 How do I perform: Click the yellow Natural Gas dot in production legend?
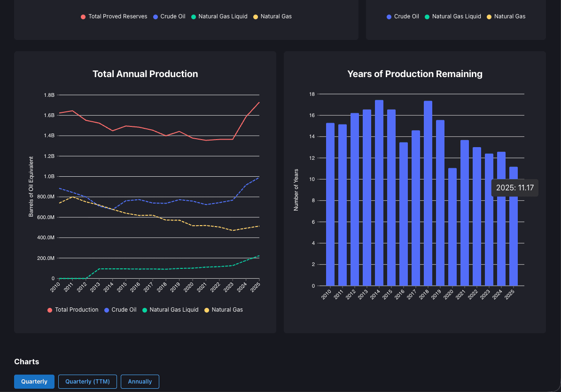[207, 310]
